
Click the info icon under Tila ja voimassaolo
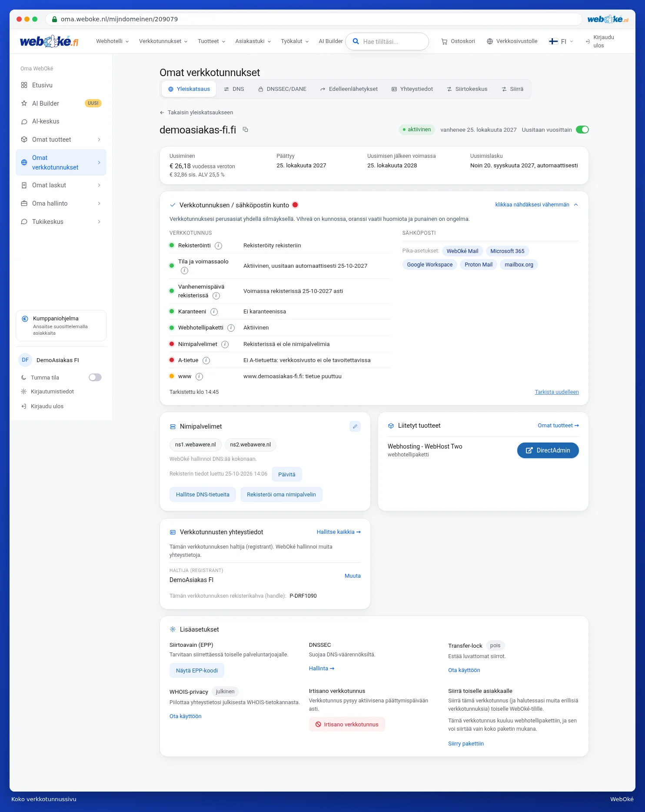[x=184, y=270]
